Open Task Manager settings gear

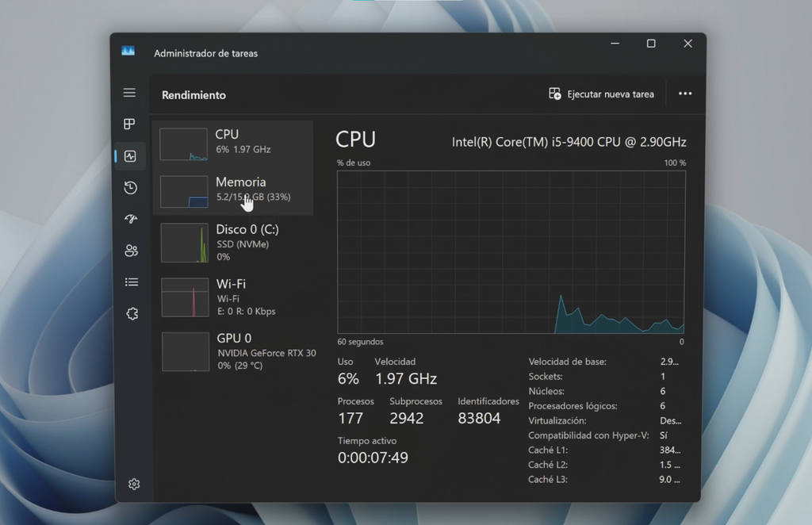click(x=134, y=484)
